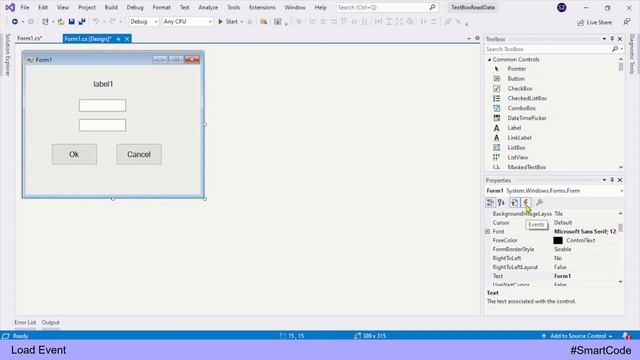
Task: Expand the Font property in Properties
Action: [x=487, y=231]
